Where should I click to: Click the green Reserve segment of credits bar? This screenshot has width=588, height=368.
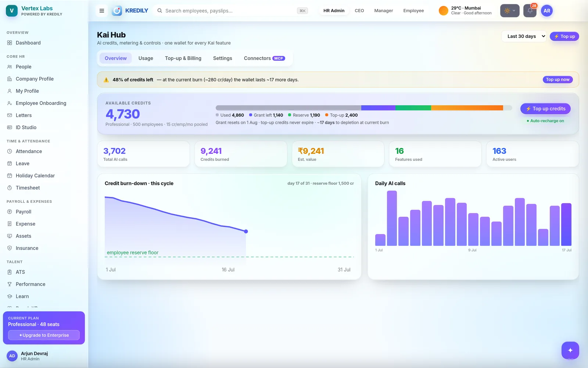click(x=413, y=108)
